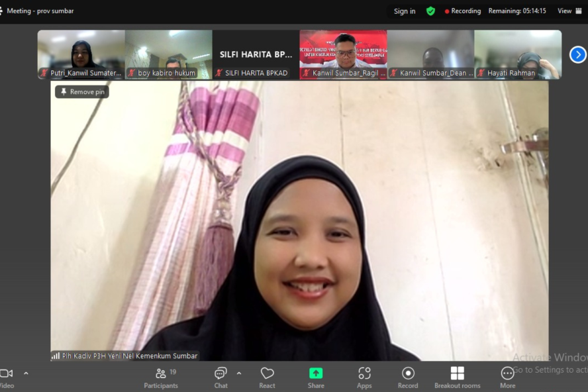588x392 pixels.
Task: Click the Recording status indicator
Action: [463, 11]
